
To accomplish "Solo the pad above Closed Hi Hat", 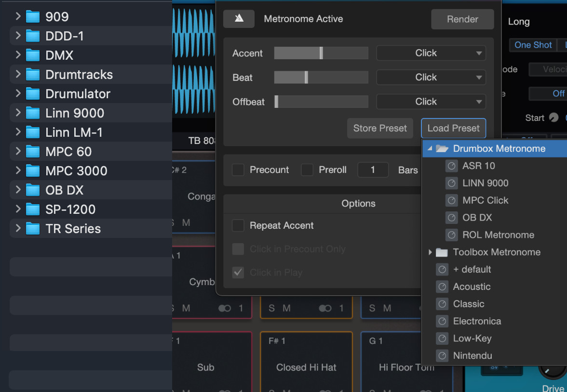I will coord(271,308).
